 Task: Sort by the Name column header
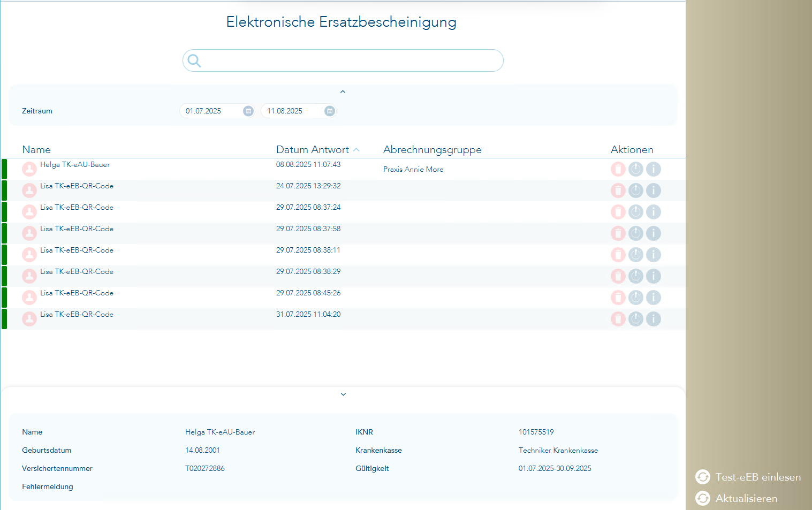(36, 150)
